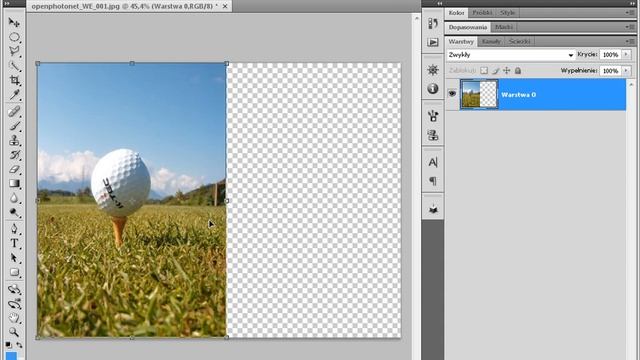The image size is (640, 360).
Task: Select the 3D Rotate tool
Action: coord(14,289)
